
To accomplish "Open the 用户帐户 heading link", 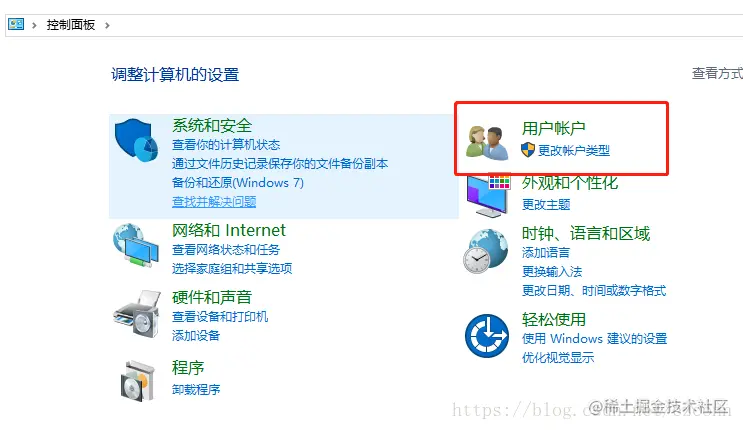I will point(553,128).
